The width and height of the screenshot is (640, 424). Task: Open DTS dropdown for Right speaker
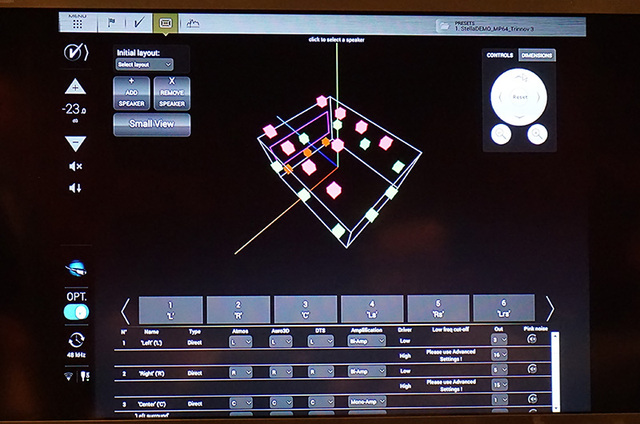coord(320,372)
